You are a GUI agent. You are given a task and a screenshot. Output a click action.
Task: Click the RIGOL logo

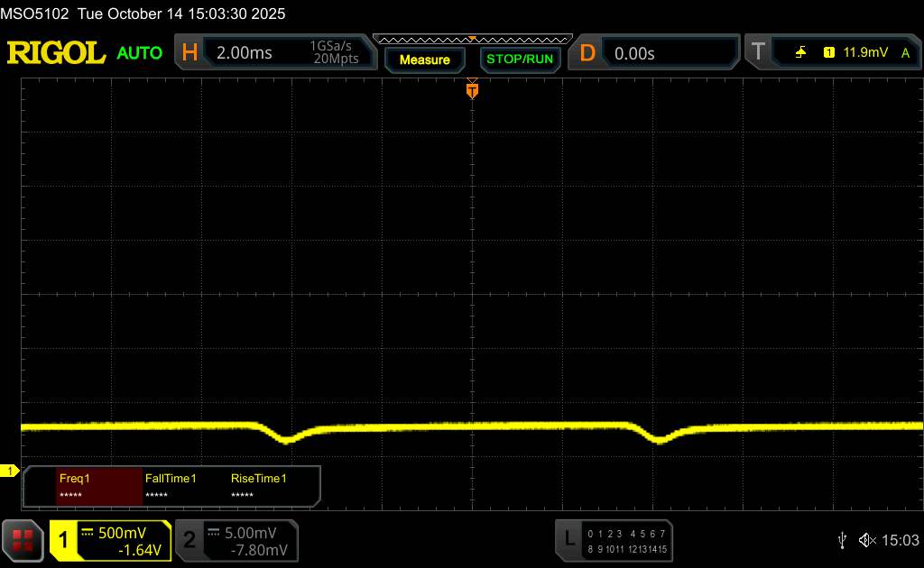[57, 53]
